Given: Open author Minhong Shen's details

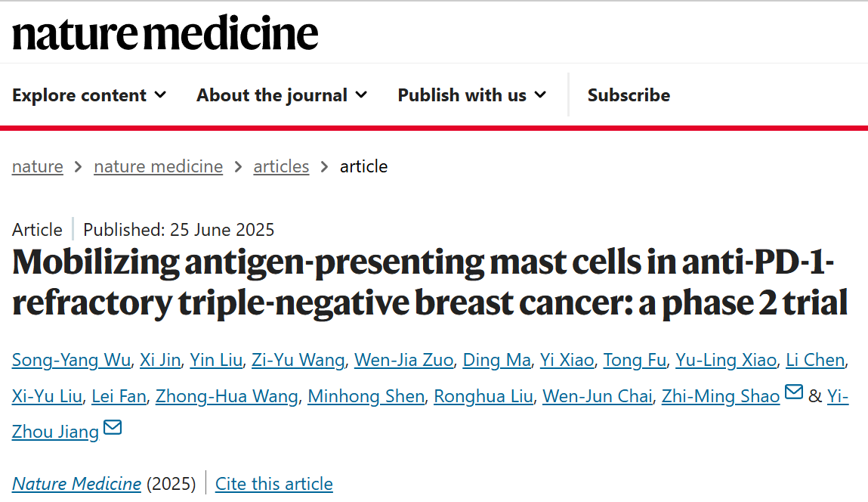Looking at the screenshot, I should (366, 396).
